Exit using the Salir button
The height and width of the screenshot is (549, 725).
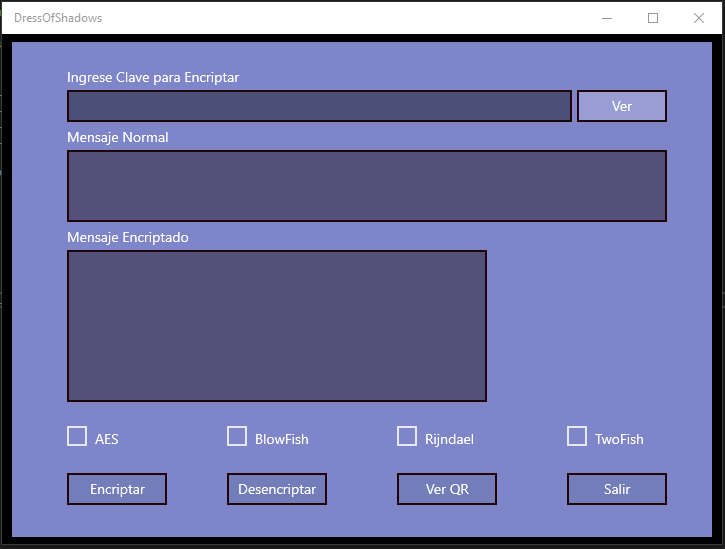(x=617, y=489)
